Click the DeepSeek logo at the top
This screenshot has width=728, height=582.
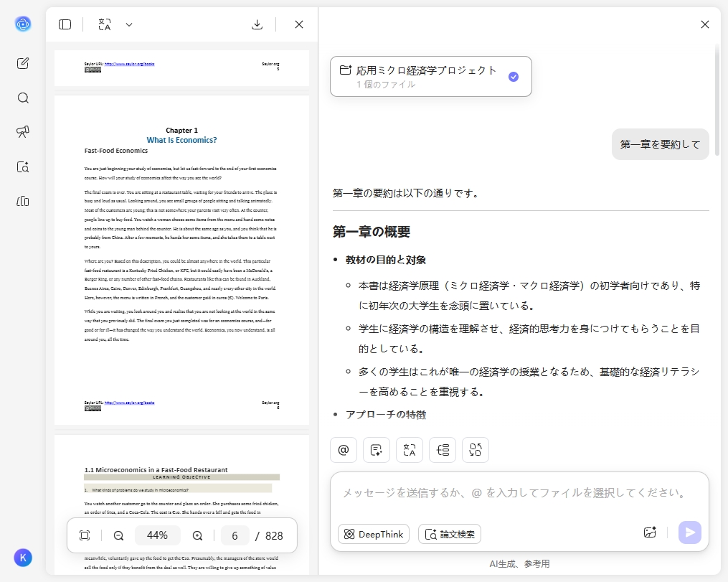coord(23,24)
